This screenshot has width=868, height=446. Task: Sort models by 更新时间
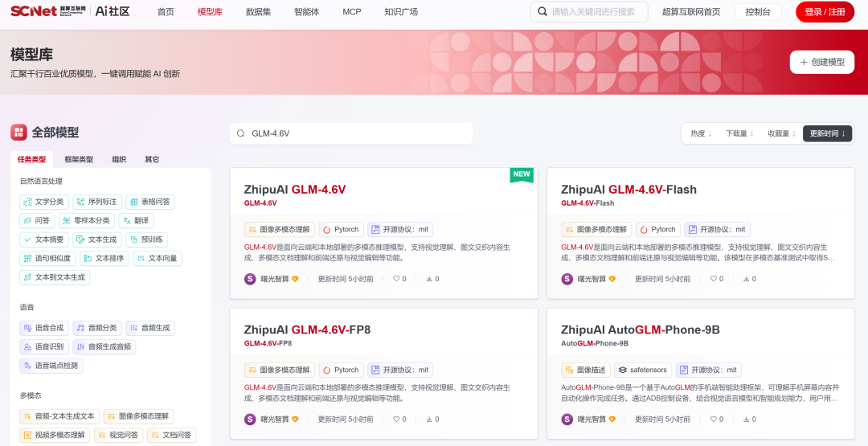pos(828,133)
